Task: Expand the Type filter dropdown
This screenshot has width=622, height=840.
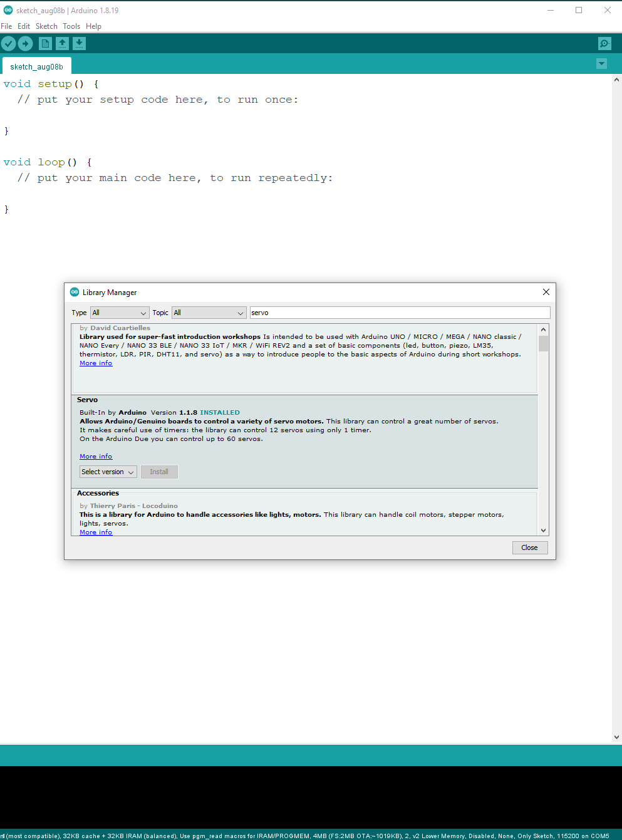Action: (x=120, y=313)
